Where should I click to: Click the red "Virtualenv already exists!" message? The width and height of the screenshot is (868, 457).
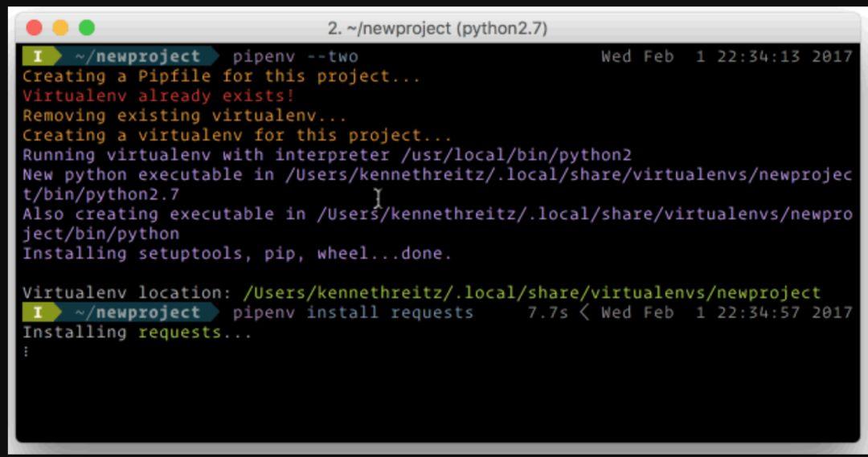158,96
